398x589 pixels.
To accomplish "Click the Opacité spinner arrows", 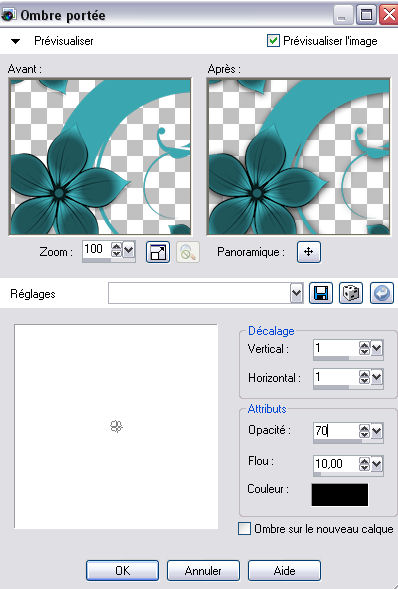I will 364,431.
